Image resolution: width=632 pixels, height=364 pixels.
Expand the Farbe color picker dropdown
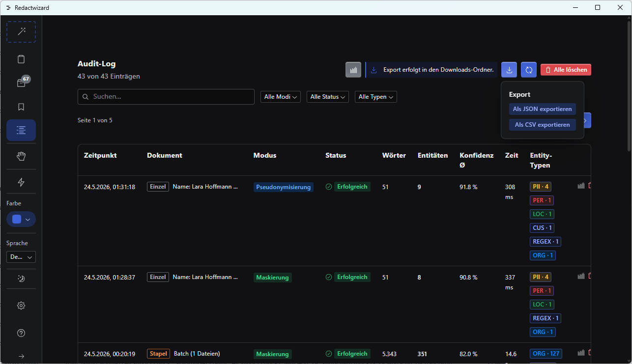[x=21, y=219]
